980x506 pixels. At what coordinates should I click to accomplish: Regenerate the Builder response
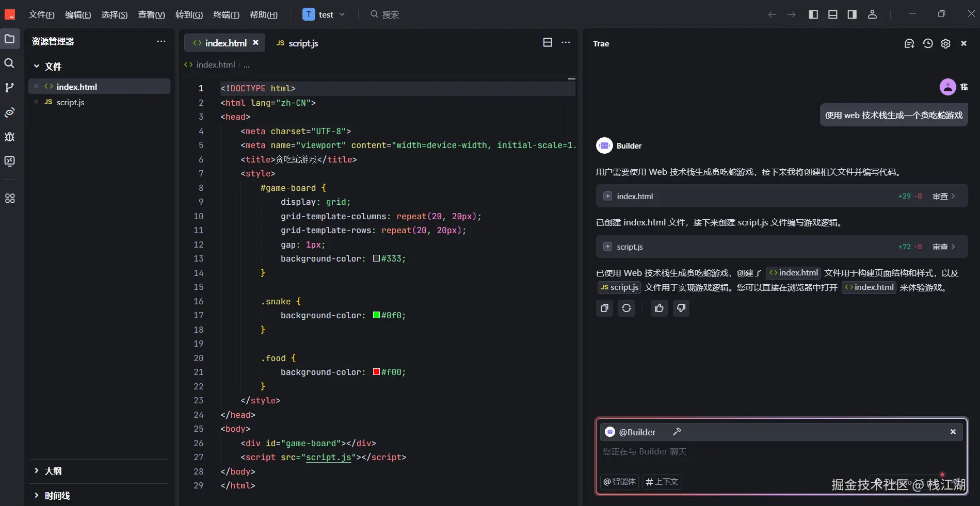(x=626, y=308)
